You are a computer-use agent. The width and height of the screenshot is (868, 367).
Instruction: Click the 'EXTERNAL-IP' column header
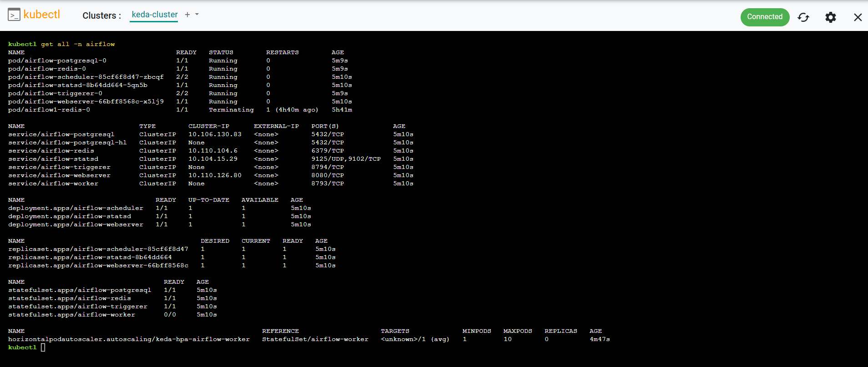coord(276,126)
